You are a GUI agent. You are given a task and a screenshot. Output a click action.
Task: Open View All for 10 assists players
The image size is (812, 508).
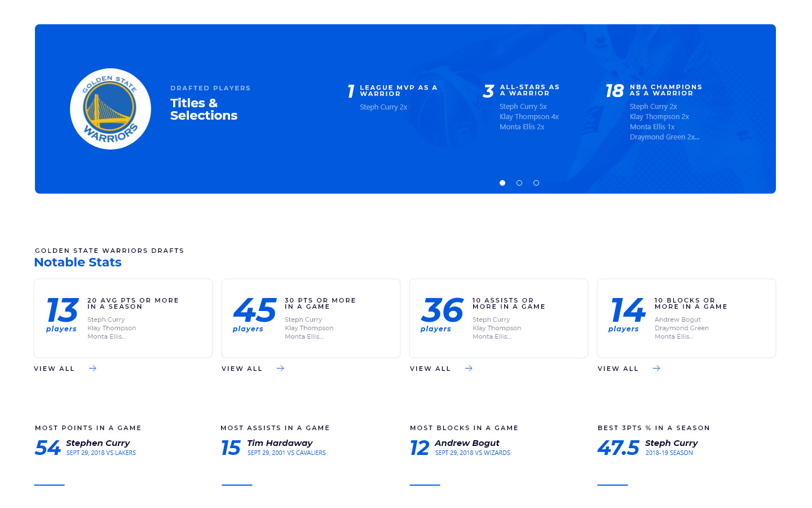click(x=430, y=369)
